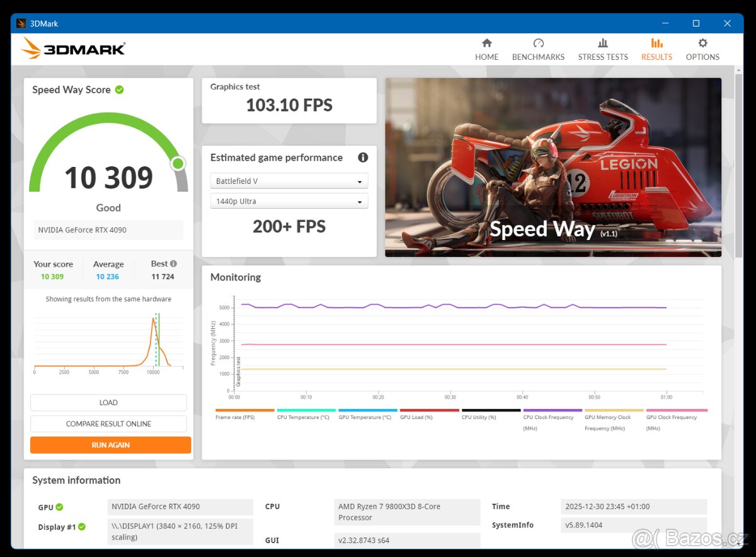This screenshot has height=557, width=756.
Task: Click the green checkmark beside GPU
Action: tap(60, 507)
